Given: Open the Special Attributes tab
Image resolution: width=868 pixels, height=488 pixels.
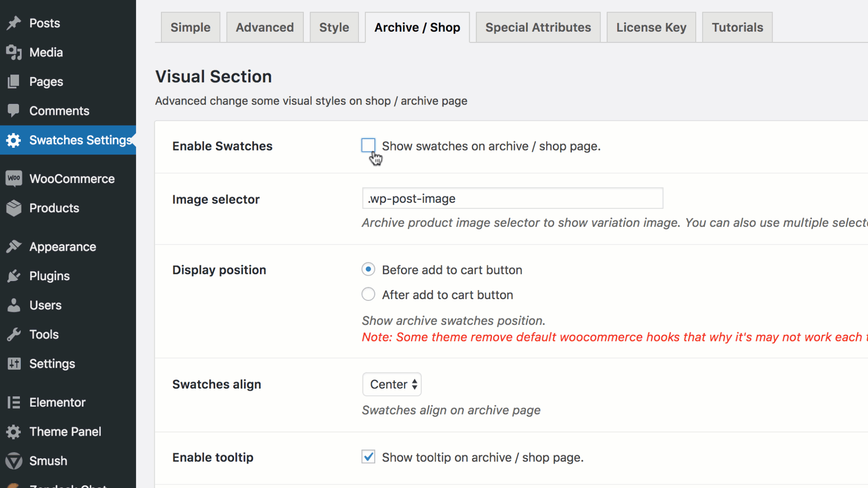Looking at the screenshot, I should point(538,27).
